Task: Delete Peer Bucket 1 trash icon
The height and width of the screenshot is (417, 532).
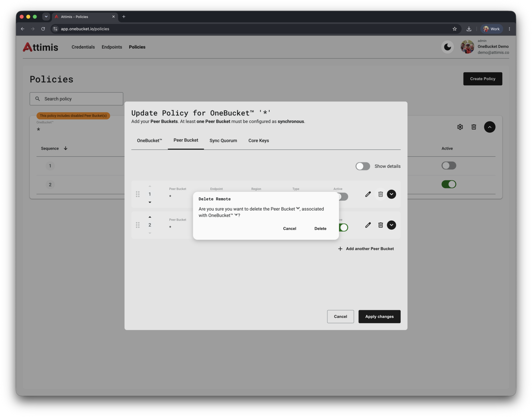Action: coord(380,194)
